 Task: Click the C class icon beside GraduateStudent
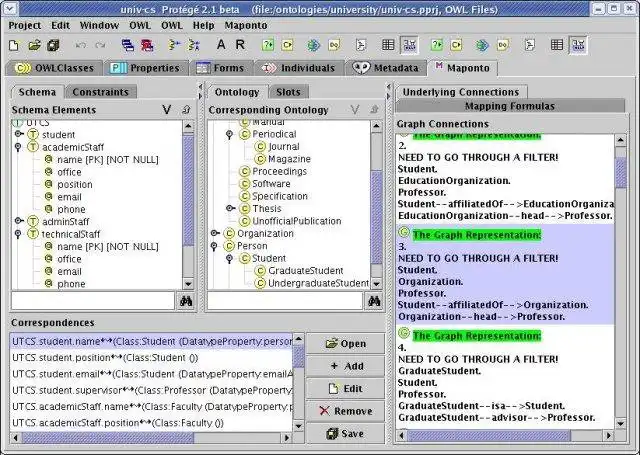click(x=260, y=271)
